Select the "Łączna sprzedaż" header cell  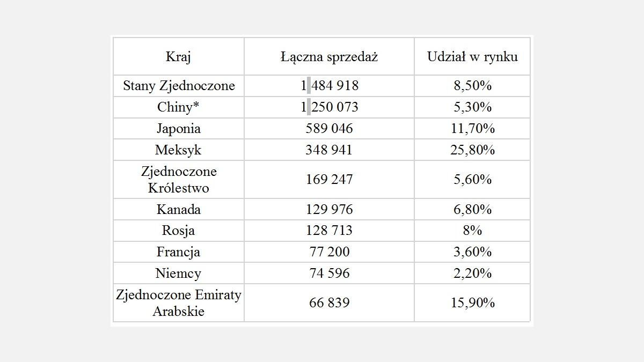tap(329, 57)
